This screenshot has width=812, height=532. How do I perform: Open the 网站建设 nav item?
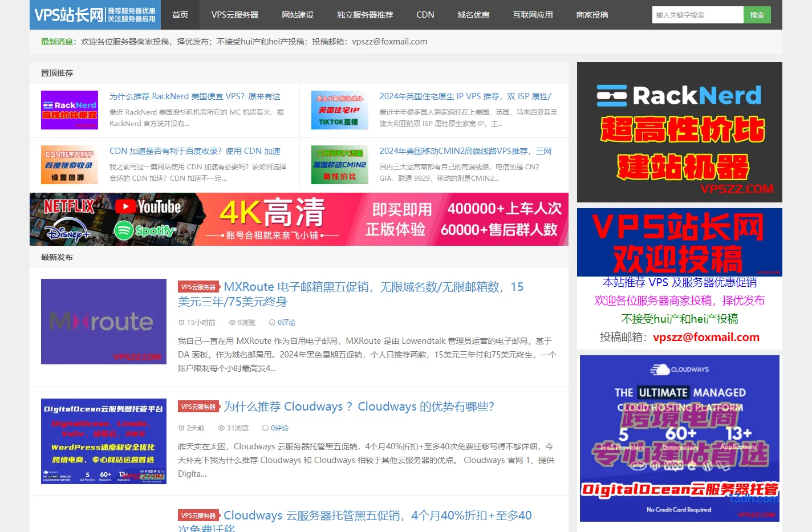click(298, 15)
